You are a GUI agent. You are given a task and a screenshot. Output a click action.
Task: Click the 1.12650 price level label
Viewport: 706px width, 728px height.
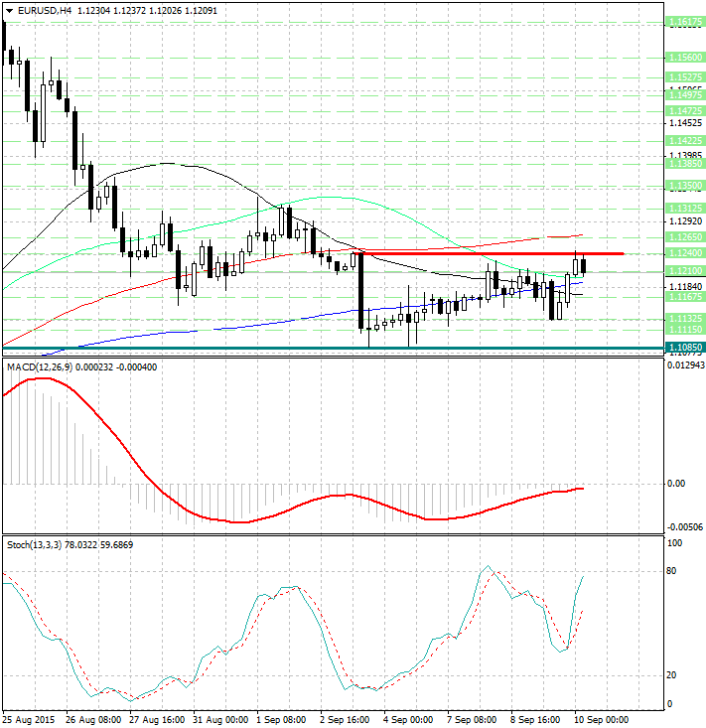pyautogui.click(x=685, y=237)
